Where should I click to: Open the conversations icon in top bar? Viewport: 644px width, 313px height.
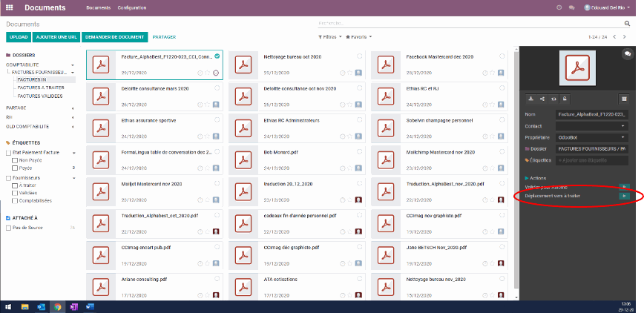571,7
